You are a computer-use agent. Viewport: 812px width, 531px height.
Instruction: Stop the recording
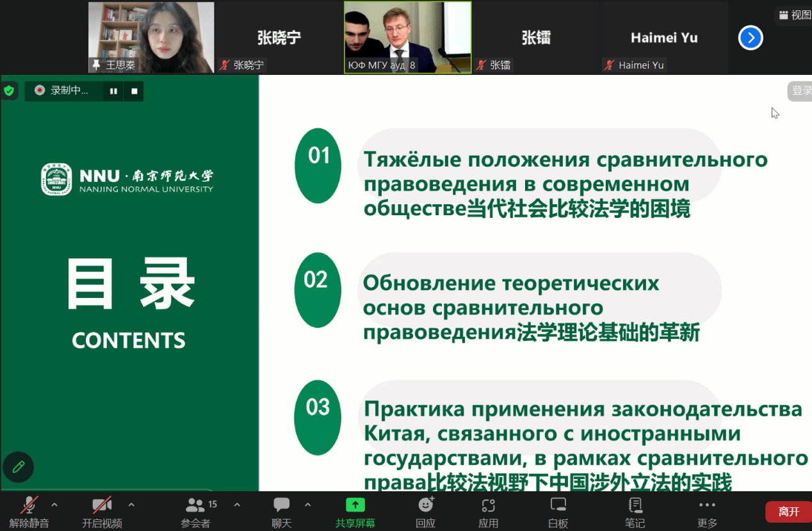click(134, 91)
